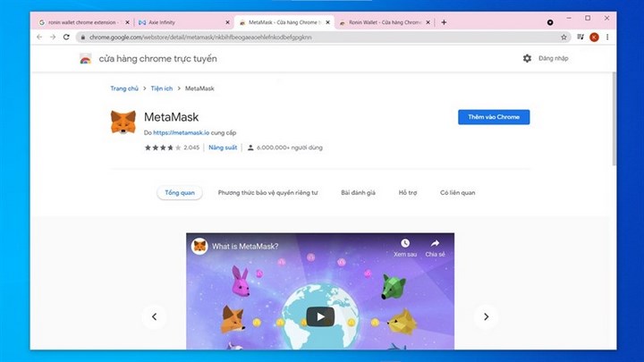Open the web store settings gear

(x=527, y=58)
